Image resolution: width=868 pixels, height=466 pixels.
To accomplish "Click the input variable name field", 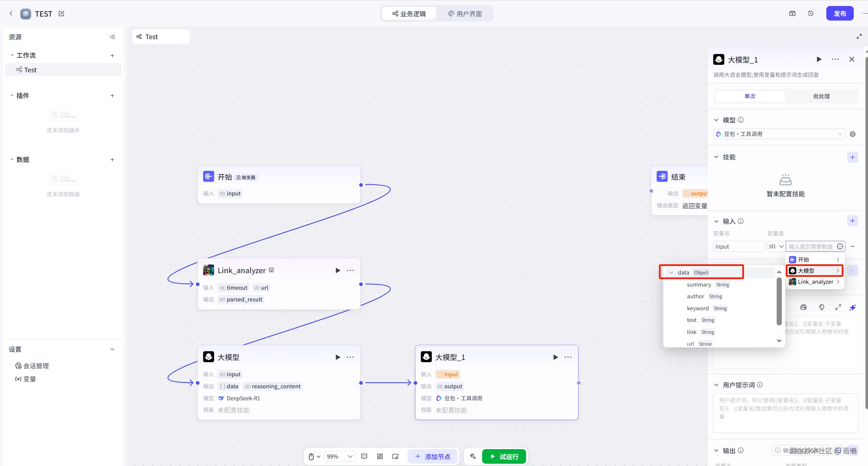I will (x=739, y=246).
